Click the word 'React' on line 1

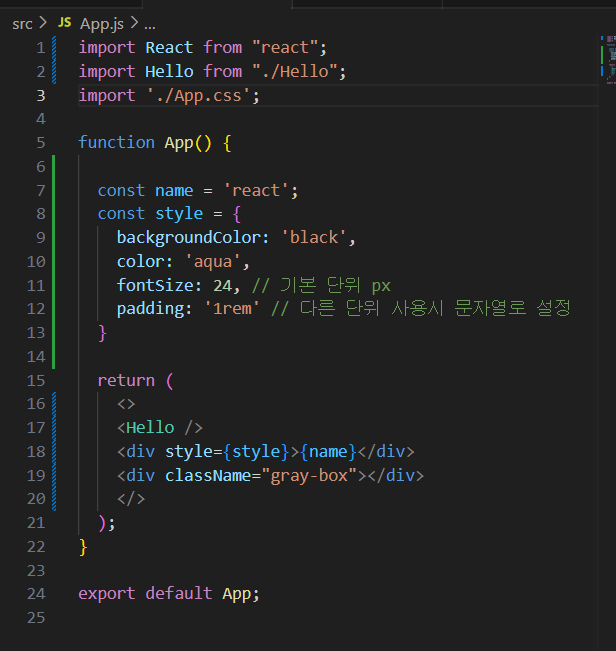tap(169, 48)
